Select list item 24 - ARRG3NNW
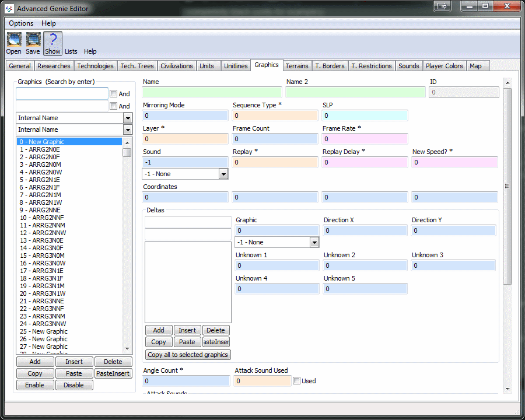Viewport: 525px width, 420px height. click(x=69, y=324)
